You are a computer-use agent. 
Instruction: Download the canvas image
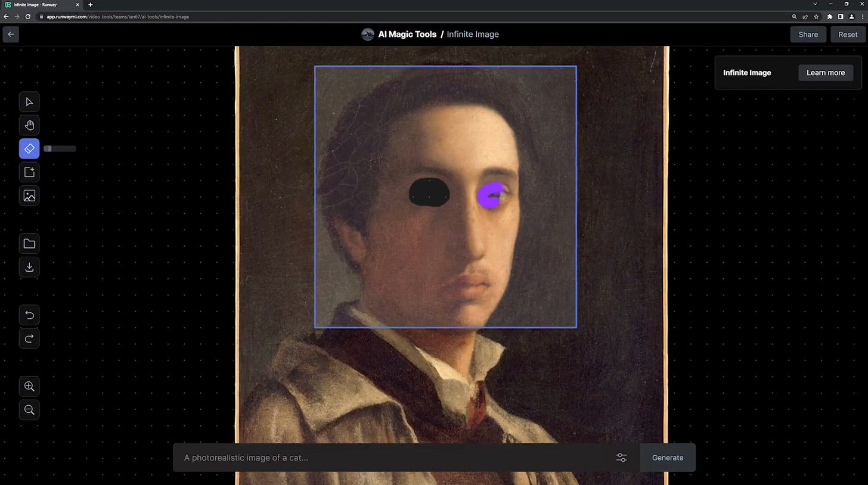29,267
